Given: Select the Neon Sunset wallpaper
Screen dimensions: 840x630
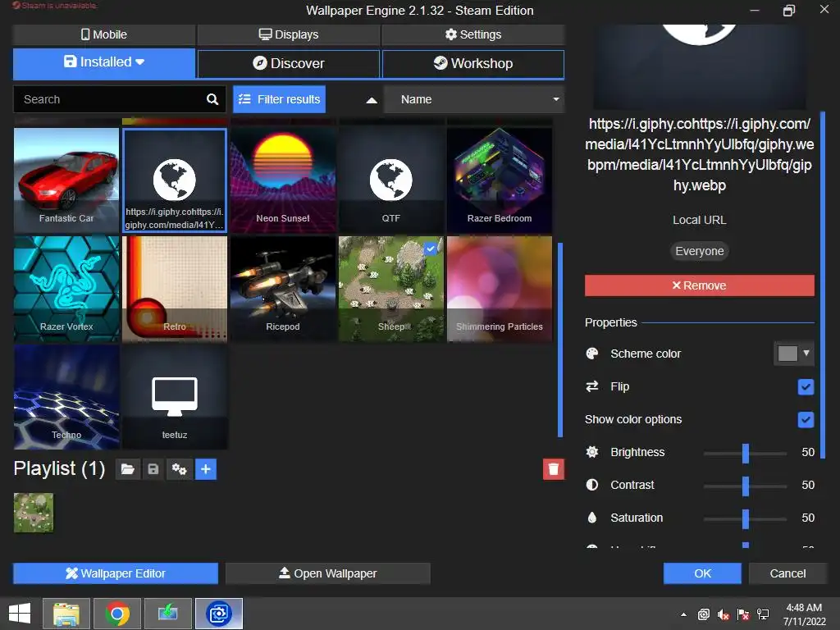Looking at the screenshot, I should click(283, 180).
